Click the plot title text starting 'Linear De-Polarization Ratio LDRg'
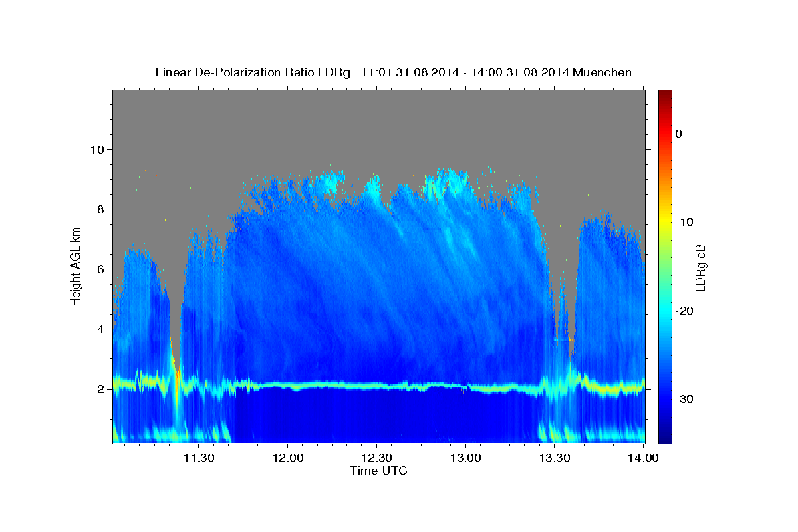 [393, 72]
